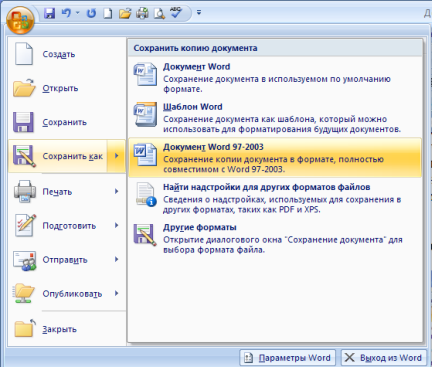Viewport: 432px width, 367px height.
Task: Click the open folder icon beside Открыть
Action: pos(24,88)
